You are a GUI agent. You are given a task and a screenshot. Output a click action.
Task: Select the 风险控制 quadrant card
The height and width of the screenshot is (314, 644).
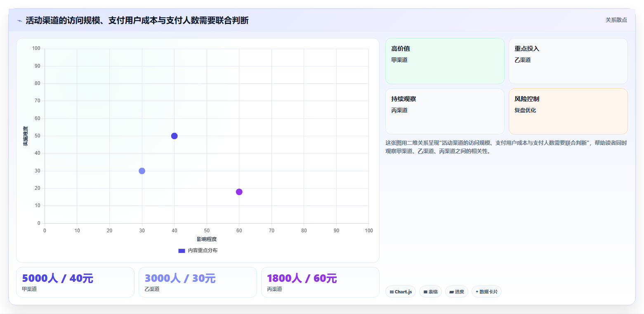click(568, 111)
